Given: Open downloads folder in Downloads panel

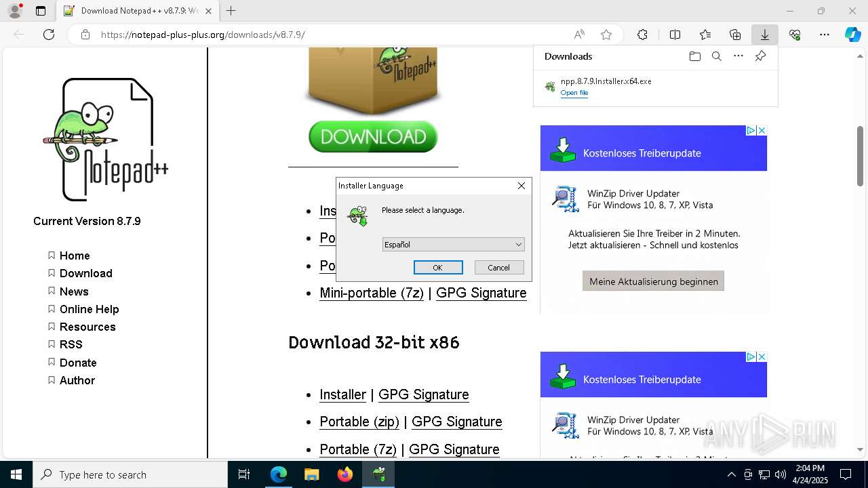Looking at the screenshot, I should point(695,56).
